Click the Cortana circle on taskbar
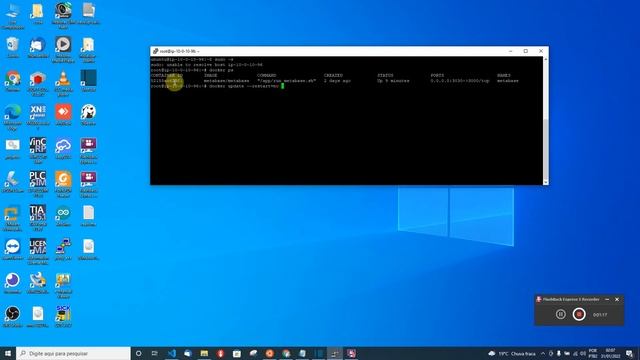Screen dimensions: 640x360 (x=138, y=353)
